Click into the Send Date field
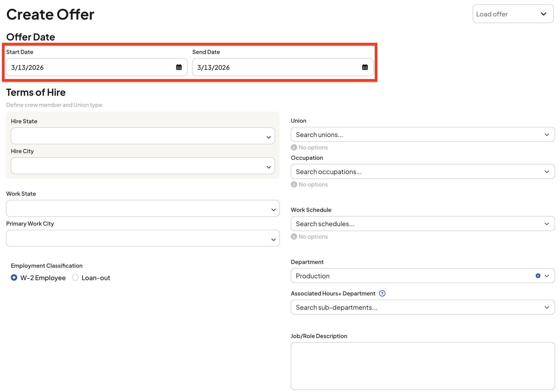This screenshot has width=560, height=392. (283, 67)
